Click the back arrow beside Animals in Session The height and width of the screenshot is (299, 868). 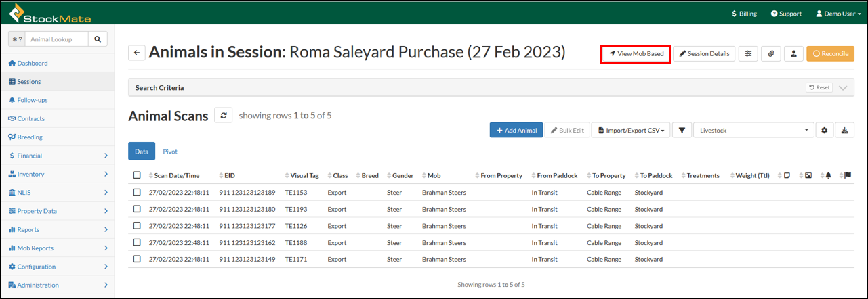tap(137, 53)
